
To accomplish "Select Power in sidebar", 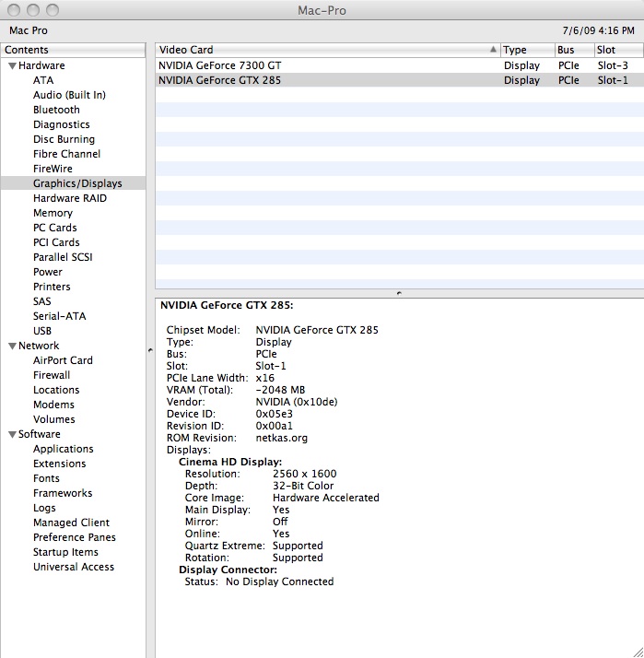I will [47, 272].
